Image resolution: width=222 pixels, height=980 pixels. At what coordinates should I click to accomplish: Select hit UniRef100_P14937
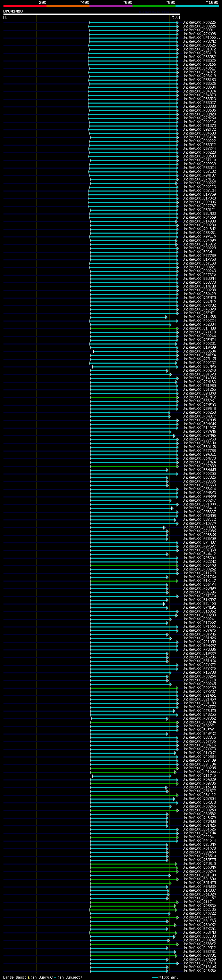click(199, 428)
